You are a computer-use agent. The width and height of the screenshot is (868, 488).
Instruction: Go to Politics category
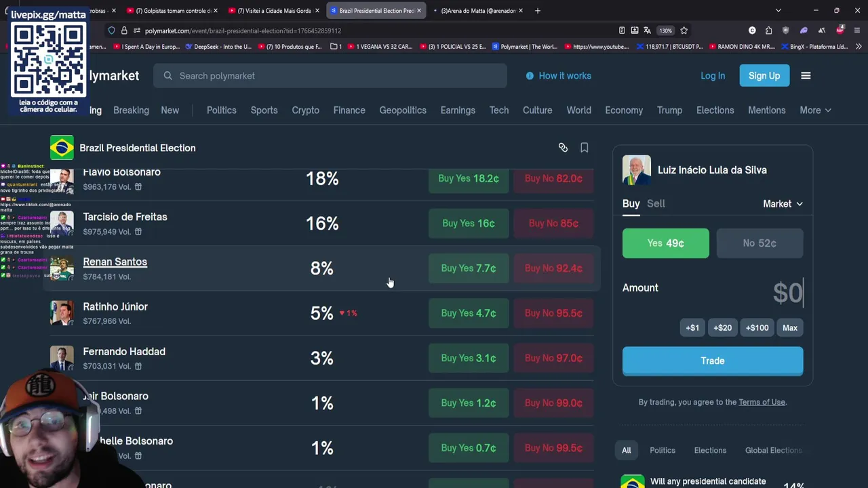(222, 110)
